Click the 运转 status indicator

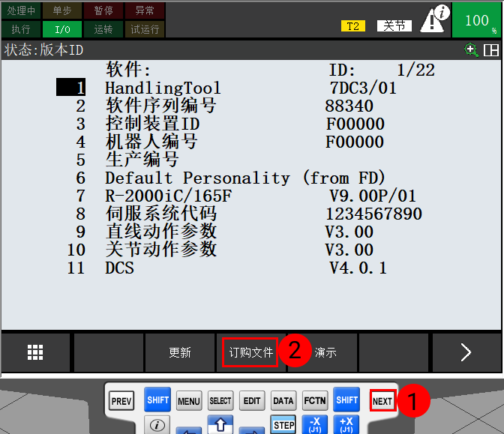click(103, 29)
